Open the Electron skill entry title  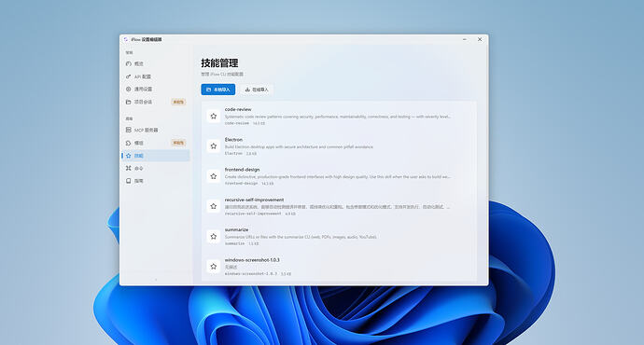tap(233, 140)
